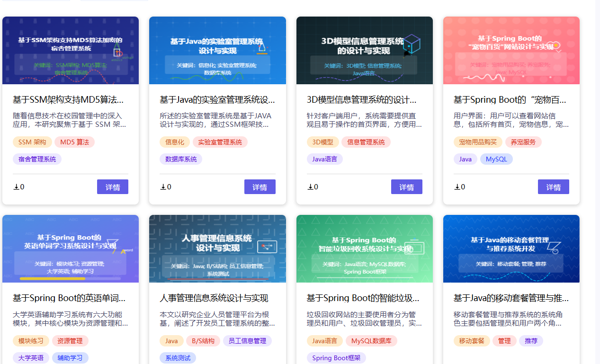Click title 基于Spring Boot的英语单词...
600x364 pixels.
click(69, 298)
